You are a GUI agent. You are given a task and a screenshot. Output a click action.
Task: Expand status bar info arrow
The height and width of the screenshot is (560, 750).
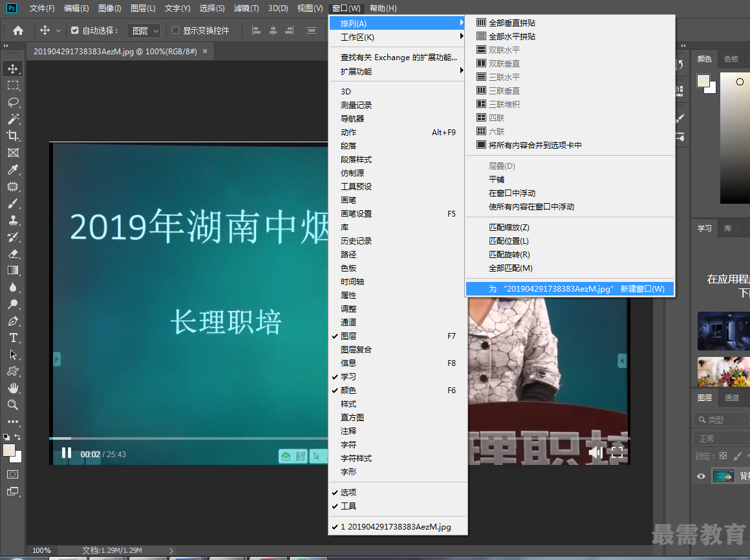(x=171, y=550)
